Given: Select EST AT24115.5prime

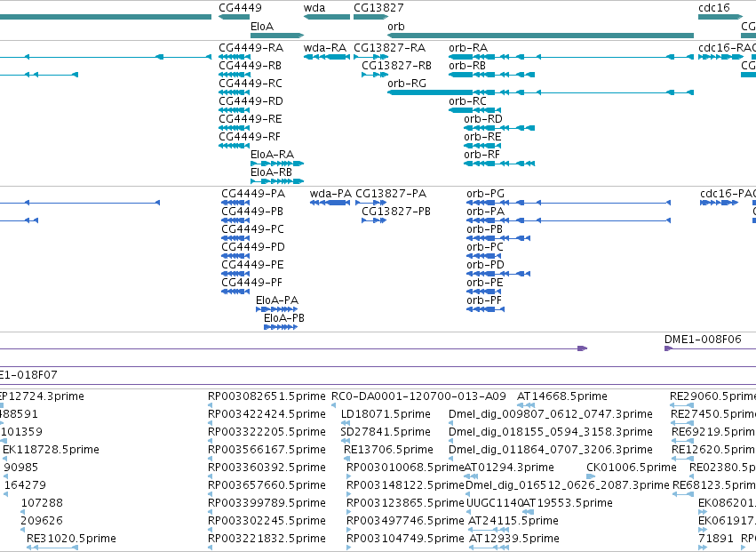Looking at the screenshot, I should [513, 522].
